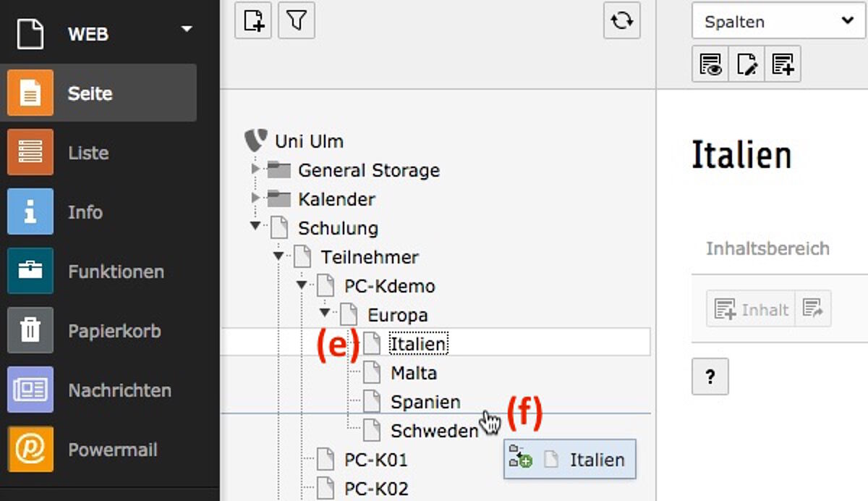Expand the Kalender folder

point(255,198)
